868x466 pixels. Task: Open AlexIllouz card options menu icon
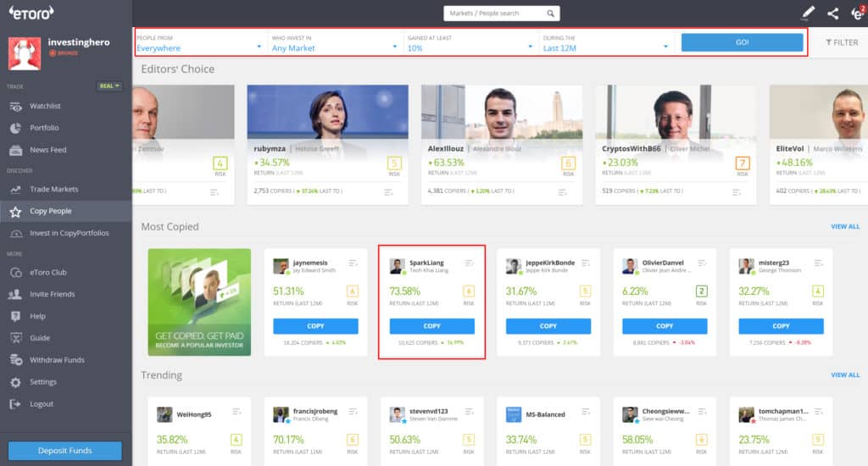click(x=563, y=192)
